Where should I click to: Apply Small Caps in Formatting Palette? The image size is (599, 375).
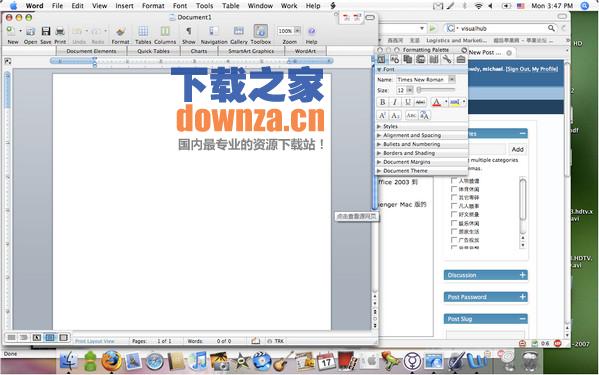coord(411,115)
